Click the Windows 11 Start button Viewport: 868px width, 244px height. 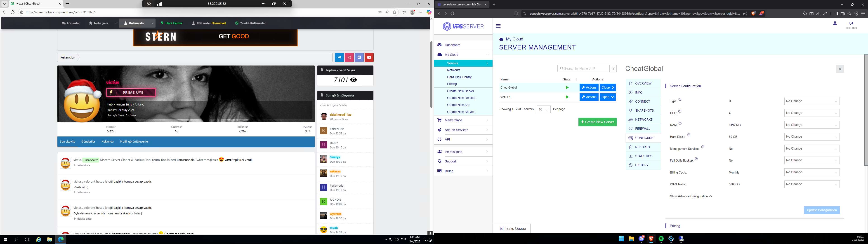pos(621,239)
